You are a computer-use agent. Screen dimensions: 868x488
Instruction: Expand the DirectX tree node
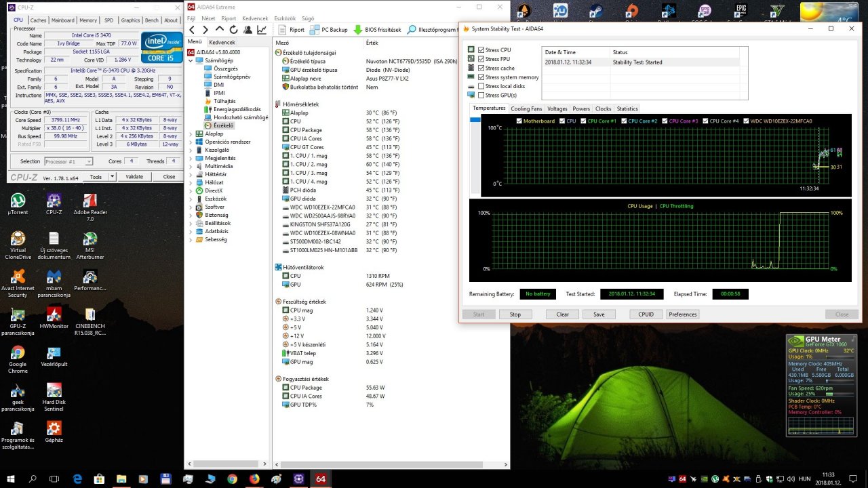pos(191,190)
